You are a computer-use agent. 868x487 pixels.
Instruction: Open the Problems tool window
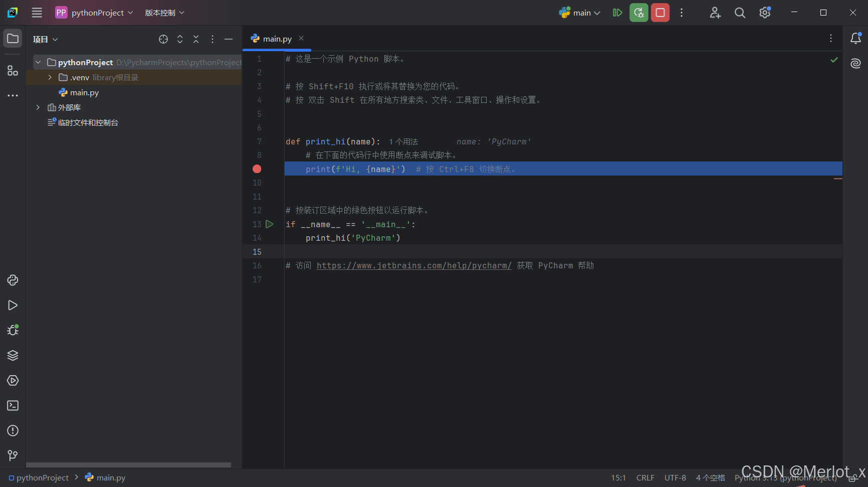13,431
